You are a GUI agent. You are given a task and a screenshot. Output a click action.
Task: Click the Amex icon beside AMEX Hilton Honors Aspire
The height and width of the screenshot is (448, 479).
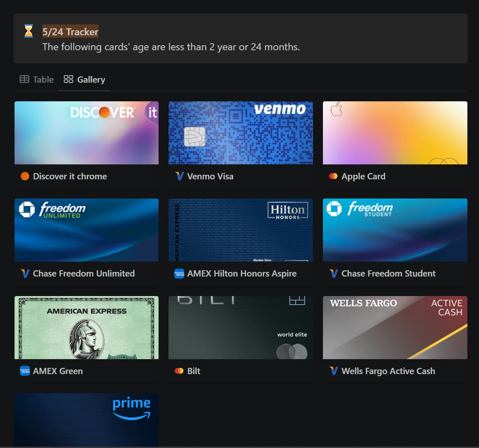pyautogui.click(x=179, y=274)
